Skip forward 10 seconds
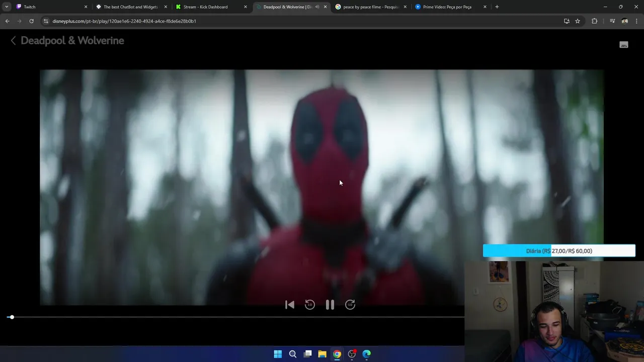This screenshot has height=362, width=644. pyautogui.click(x=350, y=305)
